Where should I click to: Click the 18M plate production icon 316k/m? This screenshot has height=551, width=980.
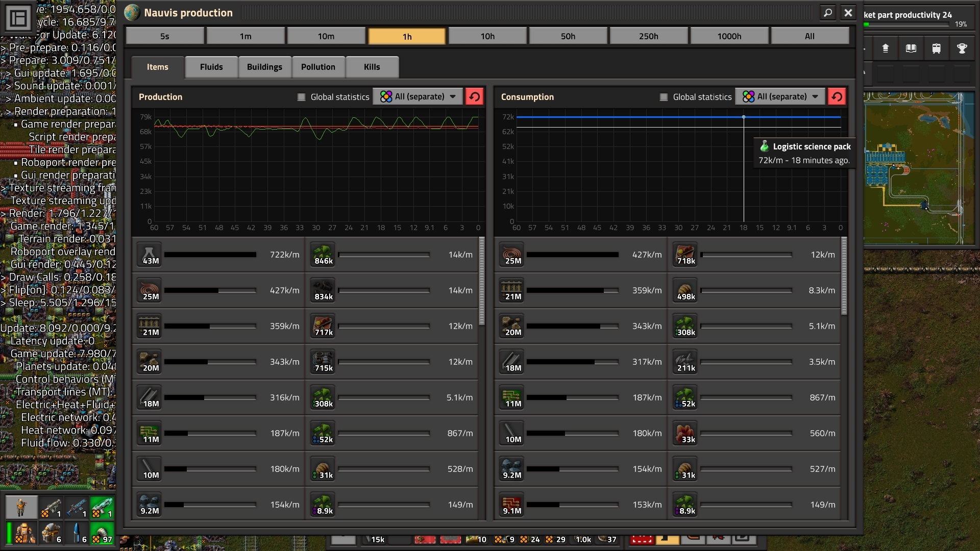coord(150,397)
